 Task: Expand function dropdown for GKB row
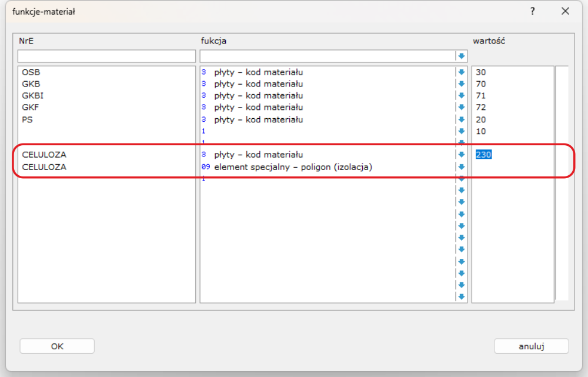[462, 84]
